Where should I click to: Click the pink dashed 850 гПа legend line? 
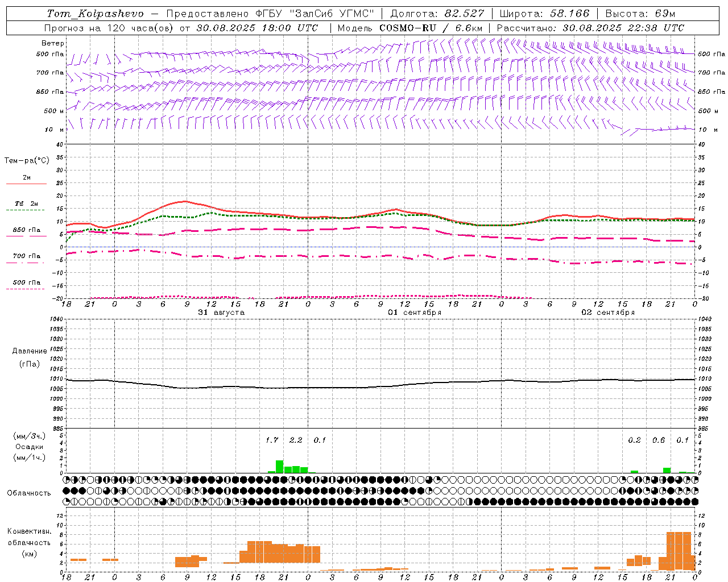[27, 236]
